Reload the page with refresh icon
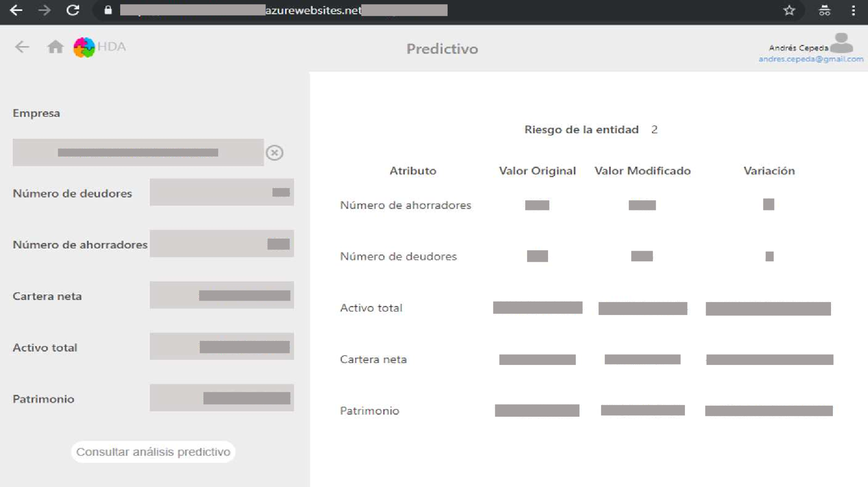The image size is (868, 487). point(73,10)
